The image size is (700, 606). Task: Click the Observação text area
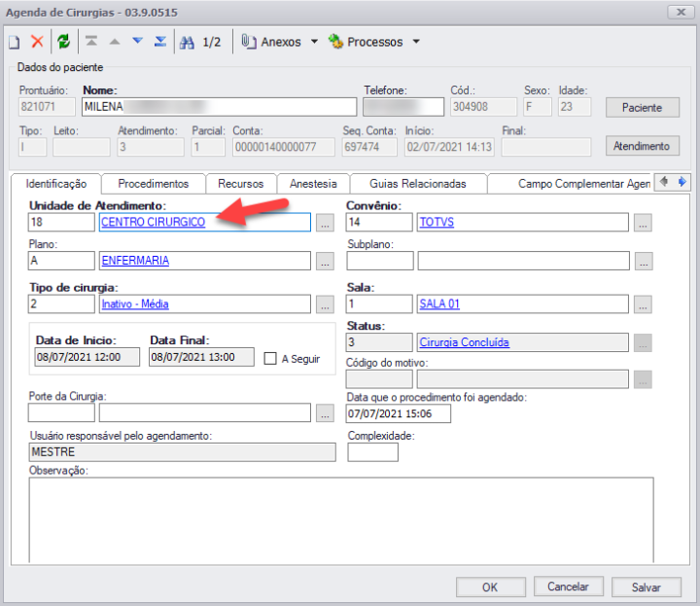click(341, 520)
